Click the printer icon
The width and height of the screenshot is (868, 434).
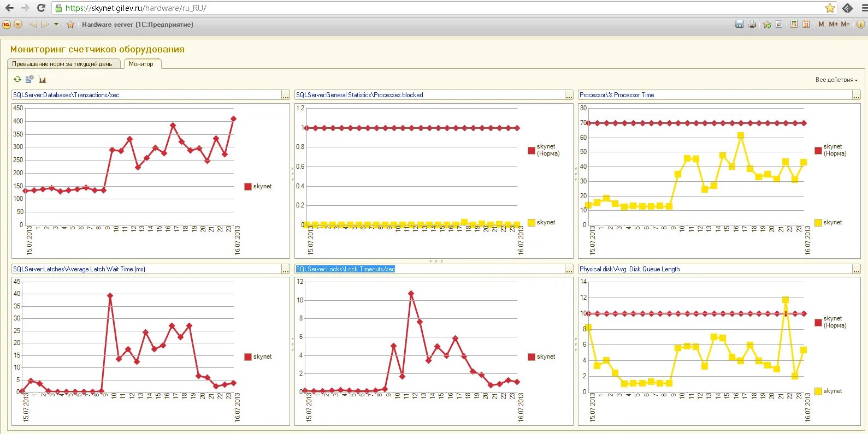[752, 24]
